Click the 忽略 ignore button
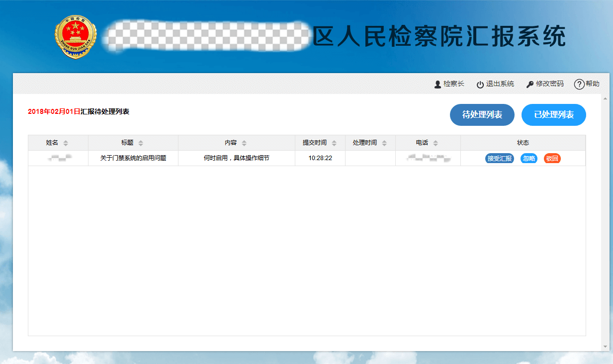 [529, 159]
